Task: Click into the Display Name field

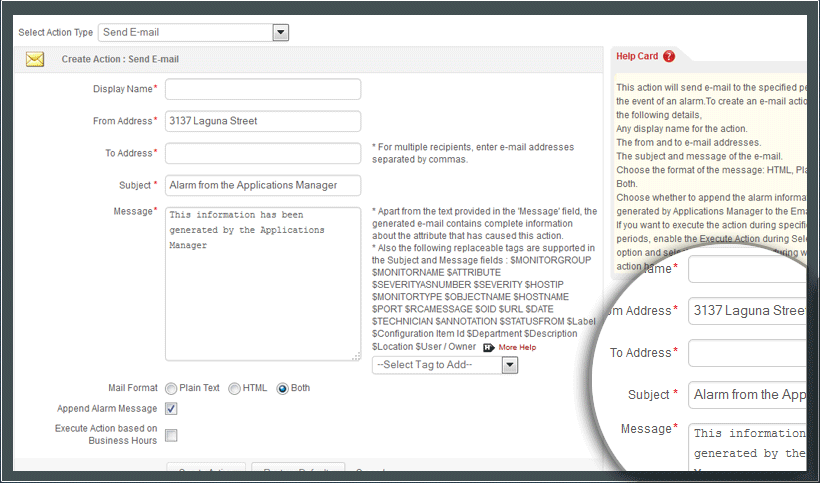Action: (x=263, y=89)
